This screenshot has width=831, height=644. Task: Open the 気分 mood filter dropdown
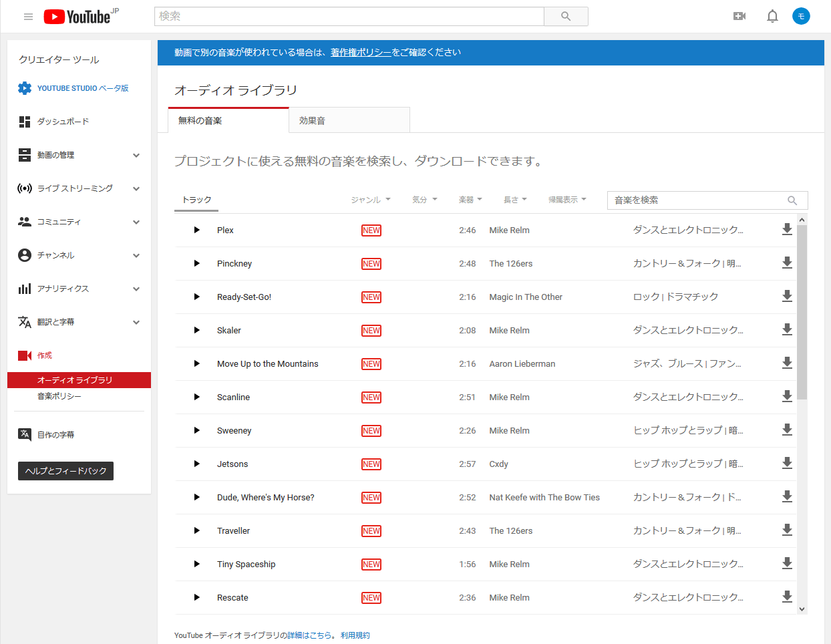(x=425, y=200)
